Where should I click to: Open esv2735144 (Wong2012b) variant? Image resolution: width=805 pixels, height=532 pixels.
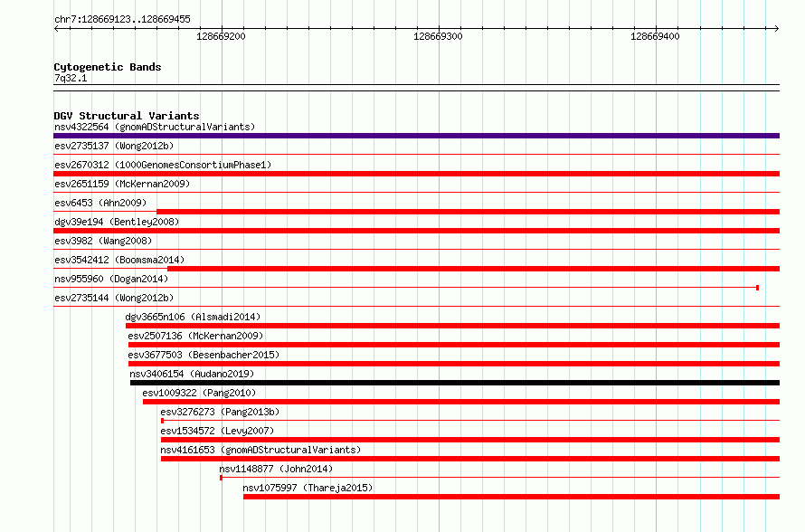[x=114, y=298]
